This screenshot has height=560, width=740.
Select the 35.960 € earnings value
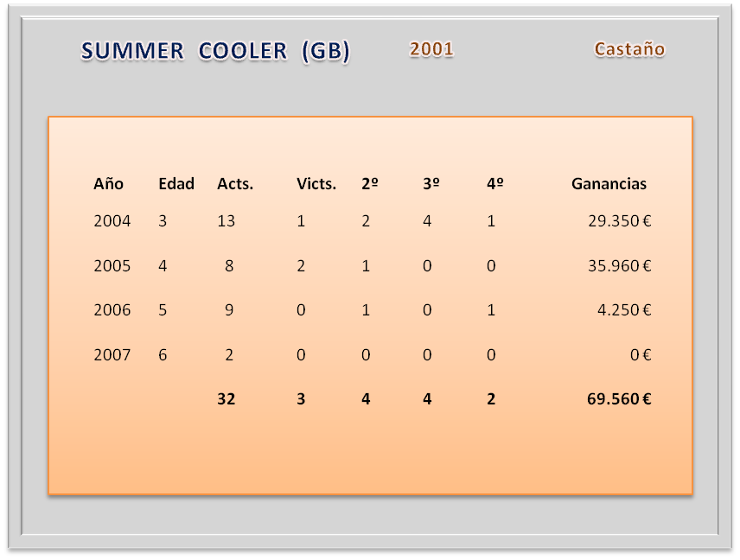619,266
